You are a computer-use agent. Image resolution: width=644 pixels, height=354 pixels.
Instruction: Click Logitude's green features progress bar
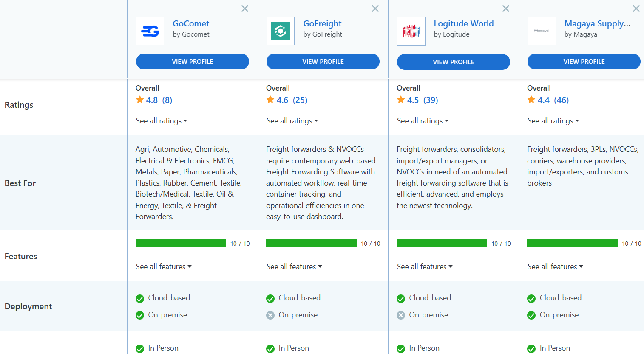tap(442, 243)
